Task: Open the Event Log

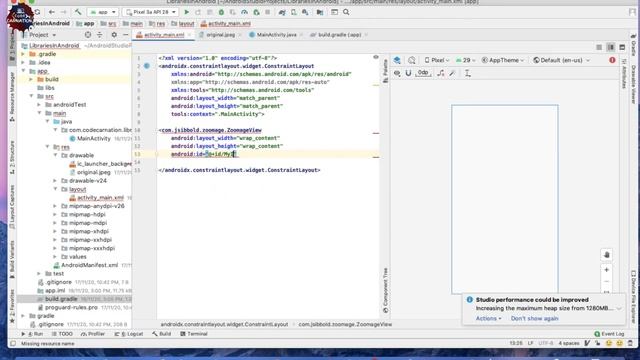Action: click(609, 334)
